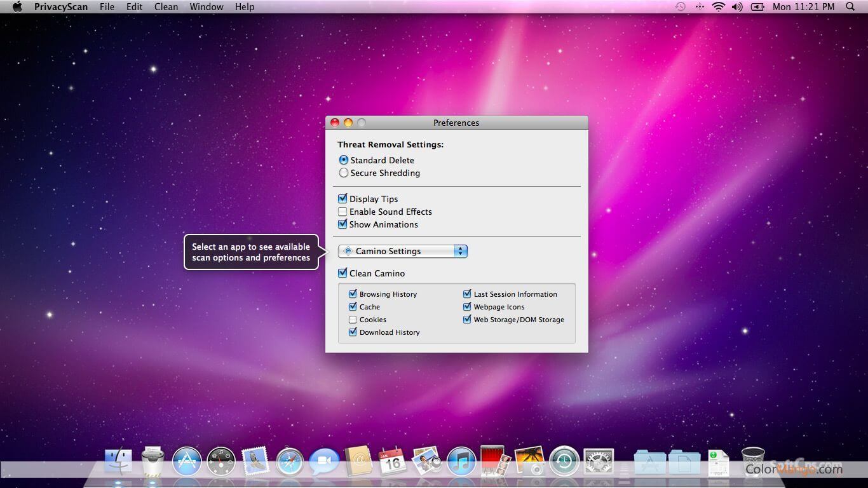Screen dimensions: 868x488
Task: Open the Documents folder stack in dock
Action: point(684,463)
